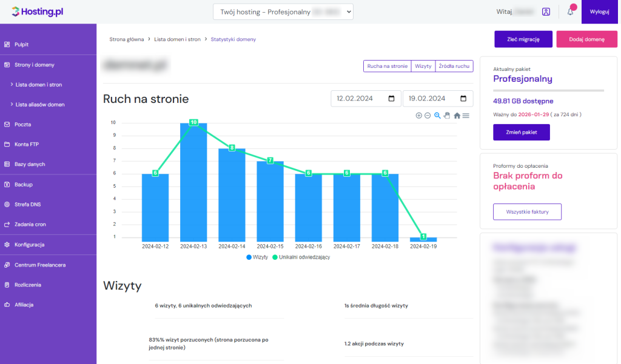Viewport: 621px width, 364px height.
Task: Open calendar picker for start date 12.02.2024
Action: click(x=391, y=99)
